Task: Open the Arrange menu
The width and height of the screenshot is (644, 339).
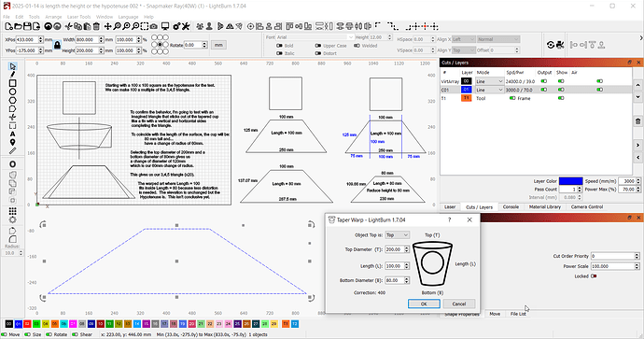Action: click(53, 17)
